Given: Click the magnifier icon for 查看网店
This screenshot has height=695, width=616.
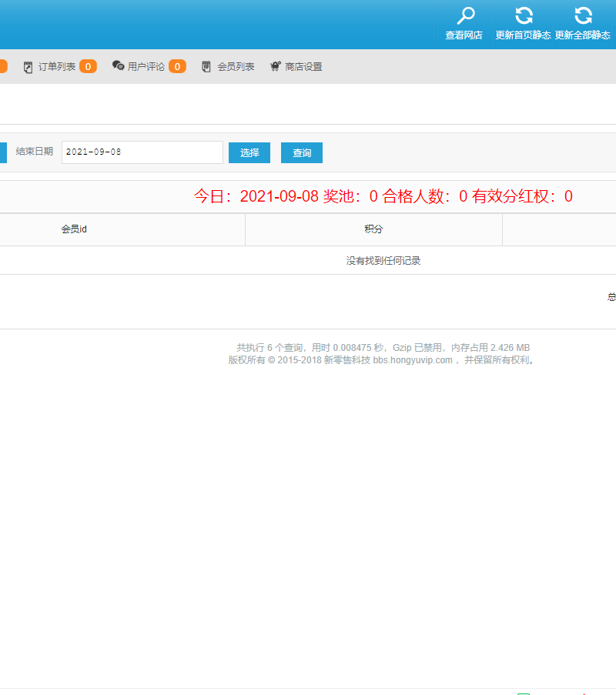Looking at the screenshot, I should (466, 16).
